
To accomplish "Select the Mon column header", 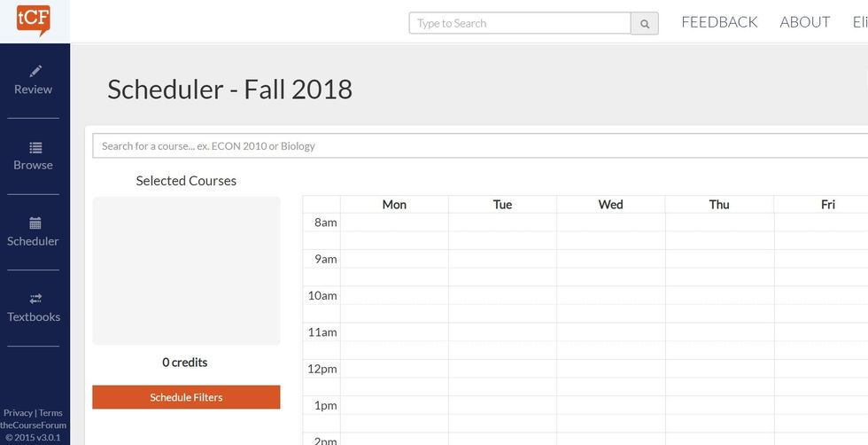I will tap(394, 205).
